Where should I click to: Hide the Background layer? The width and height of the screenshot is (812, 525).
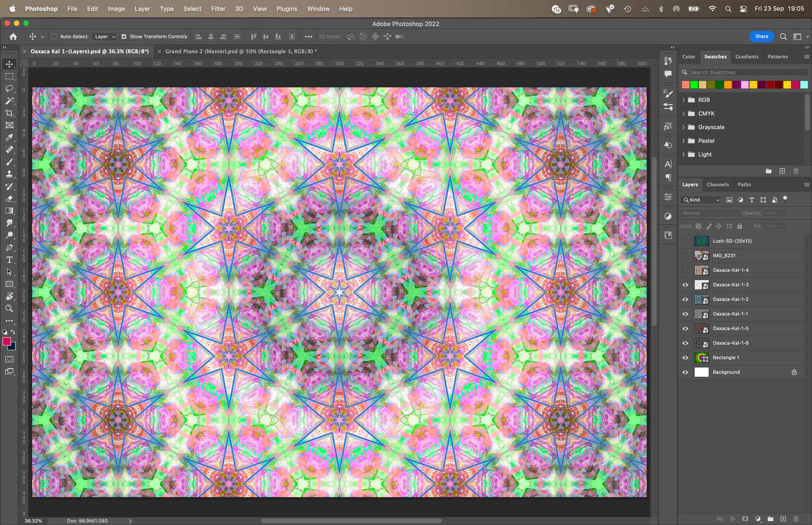pos(685,372)
